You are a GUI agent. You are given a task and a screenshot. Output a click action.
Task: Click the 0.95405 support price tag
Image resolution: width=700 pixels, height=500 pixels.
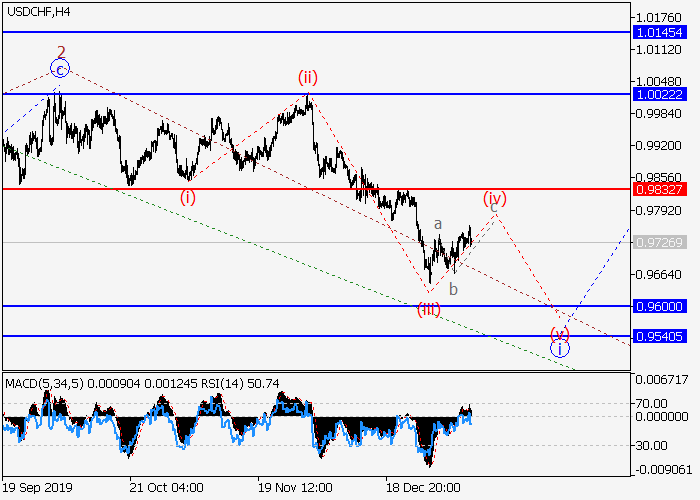(659, 336)
